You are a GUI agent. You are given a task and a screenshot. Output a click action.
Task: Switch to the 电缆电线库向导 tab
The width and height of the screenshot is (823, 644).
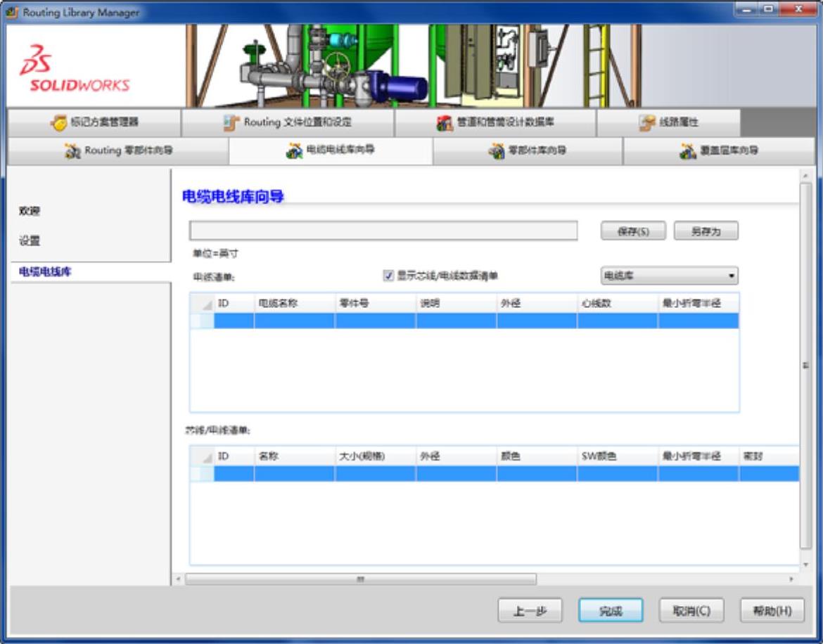[331, 150]
